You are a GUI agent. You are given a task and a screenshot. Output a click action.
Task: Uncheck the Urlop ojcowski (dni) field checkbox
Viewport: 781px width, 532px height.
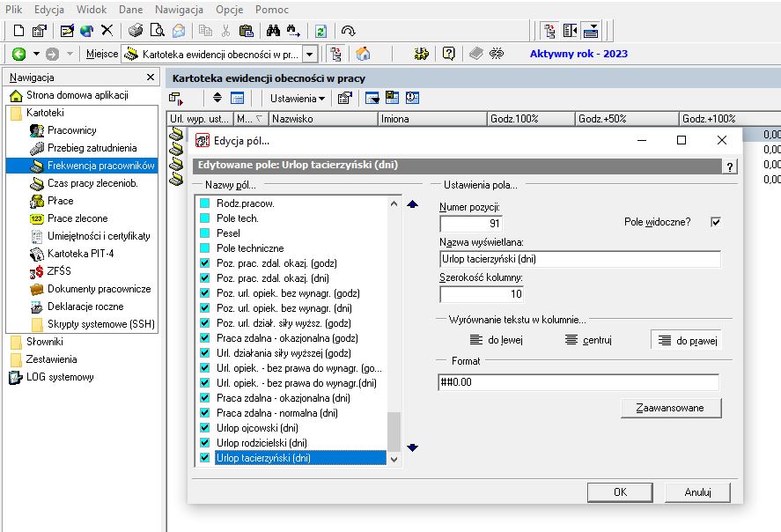(x=204, y=427)
